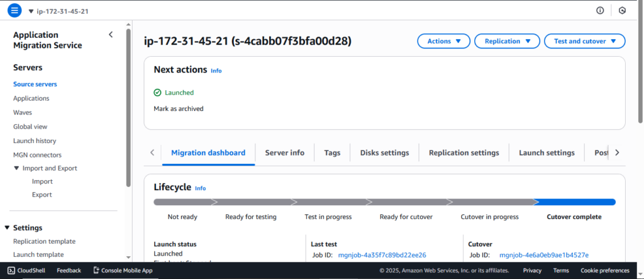This screenshot has height=279, width=644.
Task: Open last test job mgnjob-4a35f7c89bd22ee26
Action: (382, 255)
